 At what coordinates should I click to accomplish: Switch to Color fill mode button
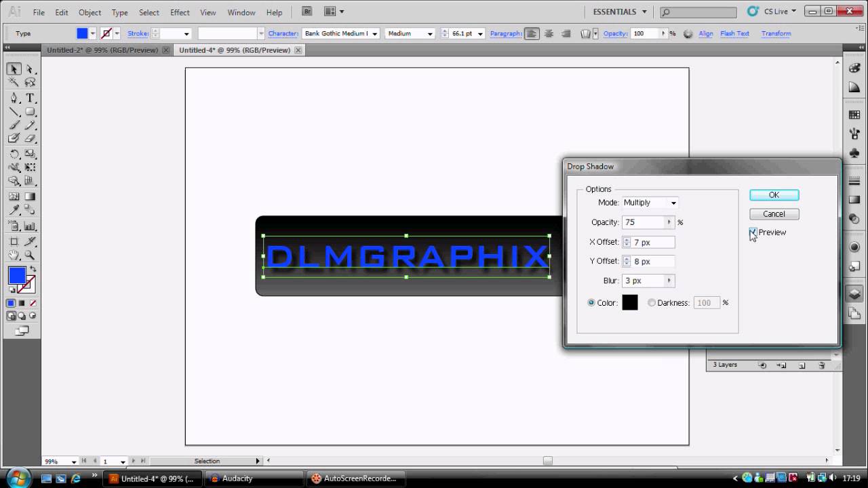[11, 303]
